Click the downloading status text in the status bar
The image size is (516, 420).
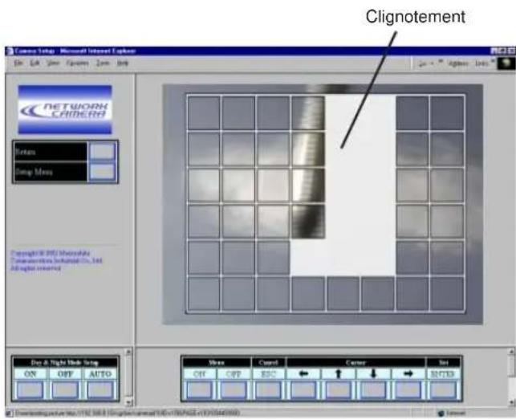click(128, 413)
